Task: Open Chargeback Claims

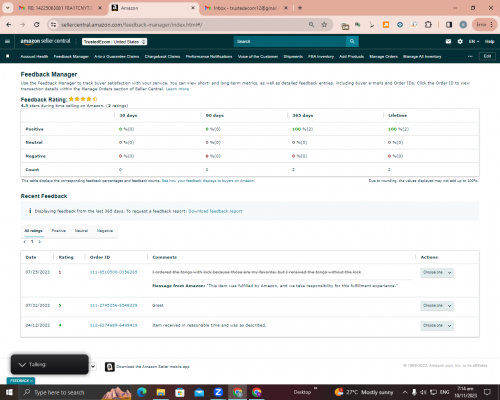Action: point(162,57)
